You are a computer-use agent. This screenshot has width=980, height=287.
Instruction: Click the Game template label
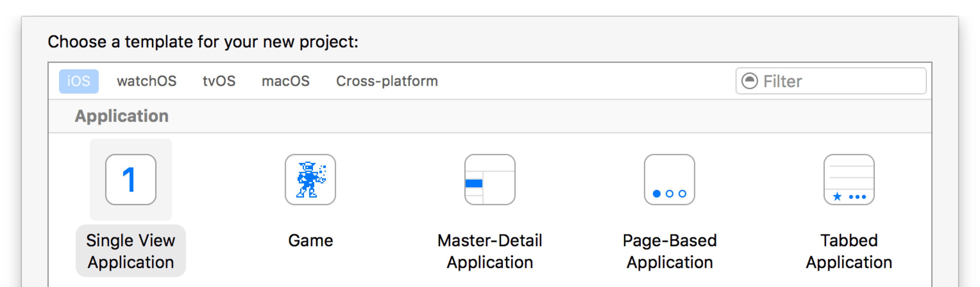coord(310,241)
